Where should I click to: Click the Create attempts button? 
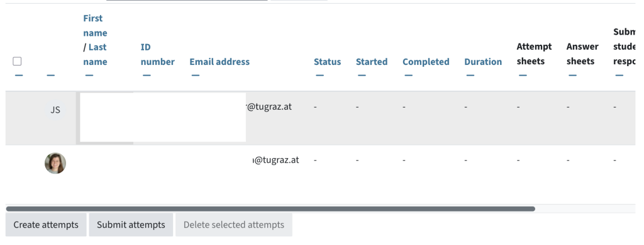[x=46, y=225]
